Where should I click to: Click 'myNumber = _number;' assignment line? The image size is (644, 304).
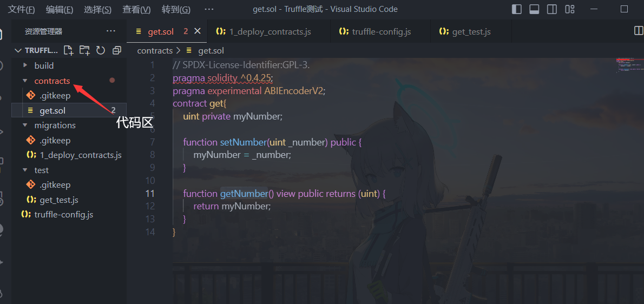pyautogui.click(x=242, y=155)
